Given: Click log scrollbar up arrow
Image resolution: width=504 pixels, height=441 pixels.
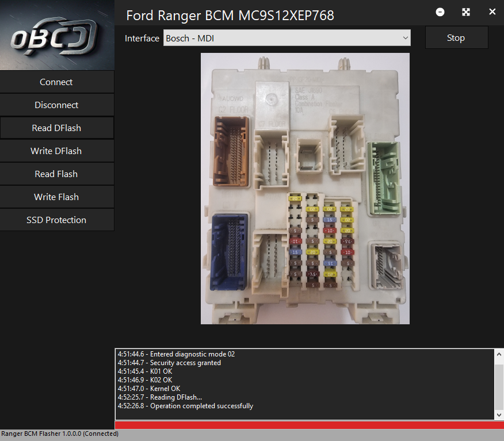Looking at the screenshot, I should pos(499,354).
